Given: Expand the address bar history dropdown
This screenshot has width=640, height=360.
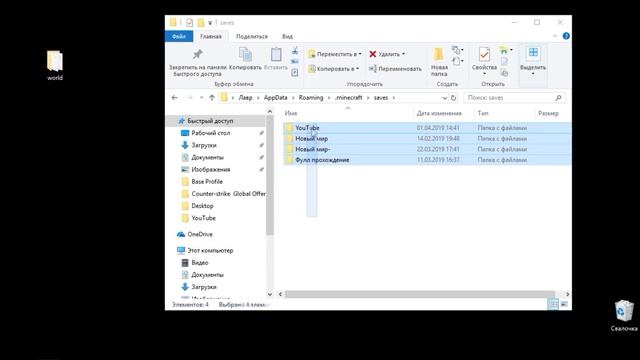Looking at the screenshot, I should (444, 98).
